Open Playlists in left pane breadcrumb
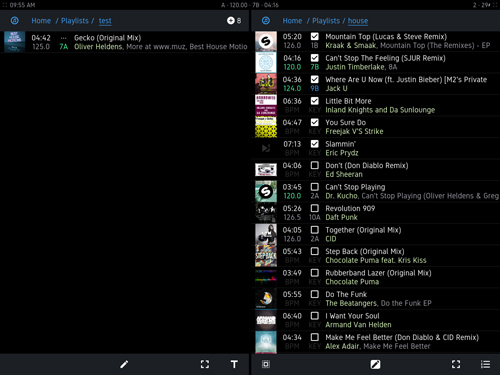This screenshot has width=500, height=375. click(75, 21)
